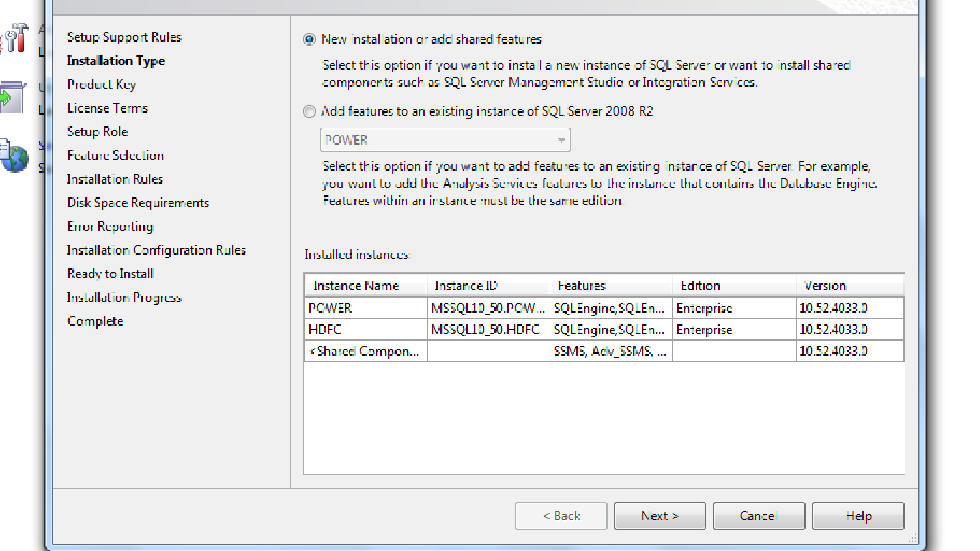Click the Next button
This screenshot has width=980, height=551.
[660, 516]
